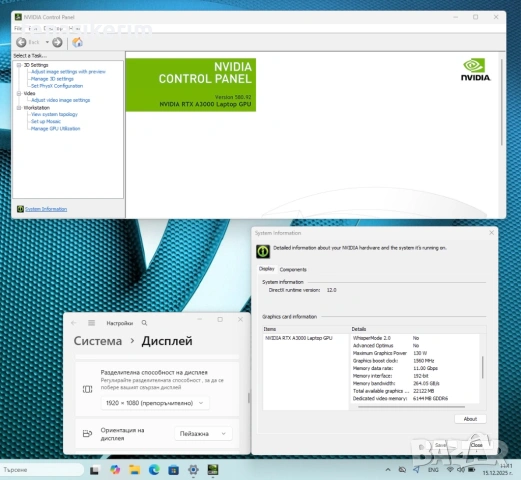Click the Back arrow in the toolbar
521x480 pixels.
pyautogui.click(x=21, y=42)
